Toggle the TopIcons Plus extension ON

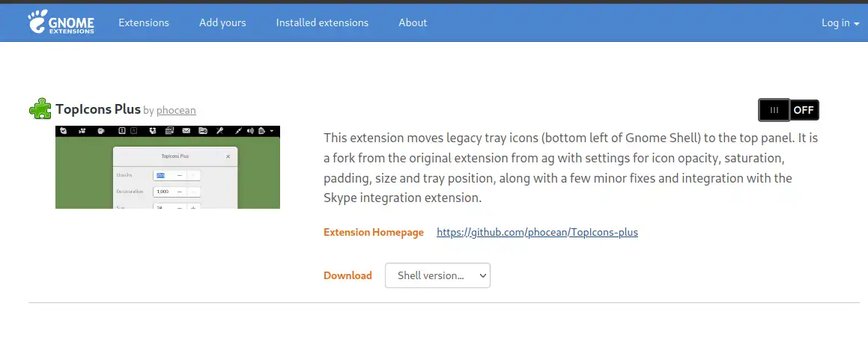click(x=789, y=110)
